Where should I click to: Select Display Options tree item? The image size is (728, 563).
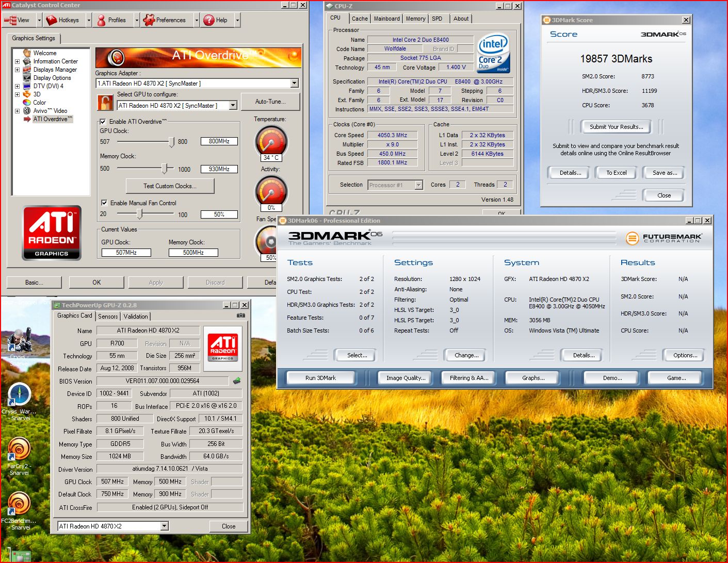[x=52, y=78]
